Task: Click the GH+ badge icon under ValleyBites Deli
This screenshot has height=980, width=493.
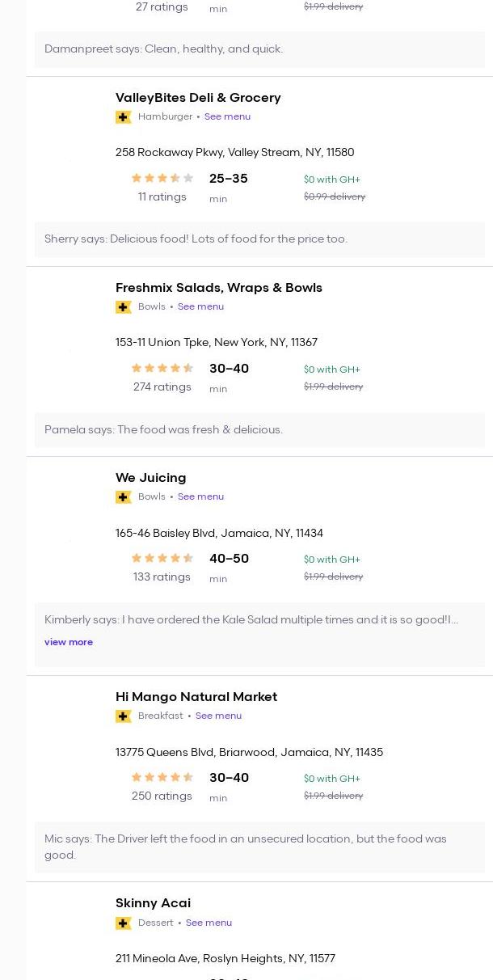Action: click(x=123, y=117)
